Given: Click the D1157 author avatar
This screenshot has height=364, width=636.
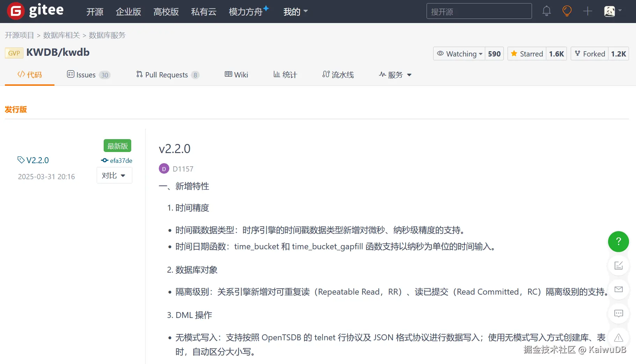Looking at the screenshot, I should 164,169.
